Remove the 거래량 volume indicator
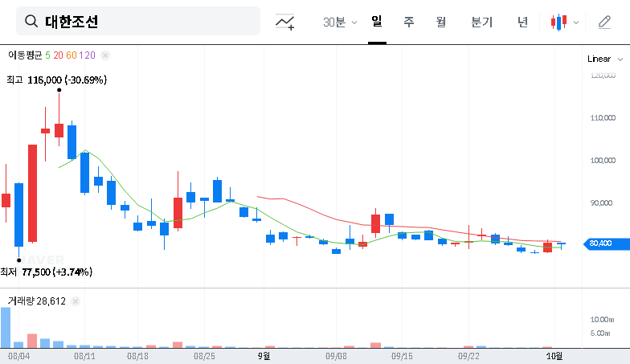Image resolution: width=630 pixels, height=364 pixels. click(x=76, y=301)
